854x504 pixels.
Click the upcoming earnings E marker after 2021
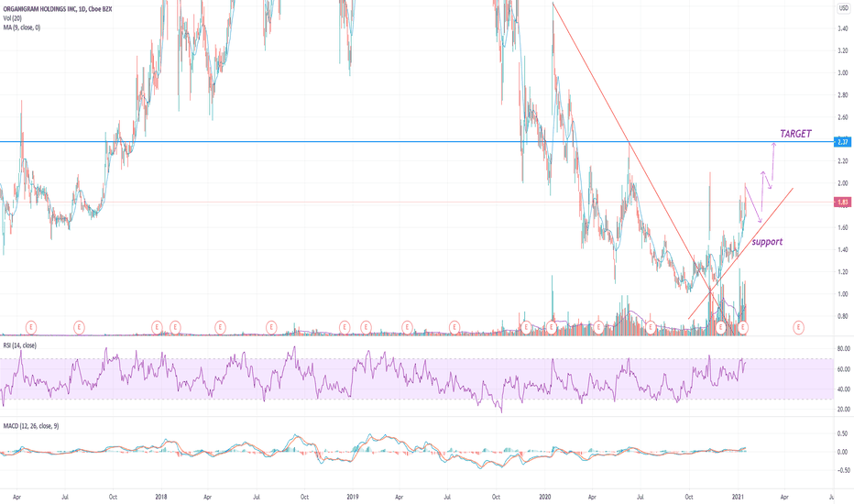(x=798, y=327)
